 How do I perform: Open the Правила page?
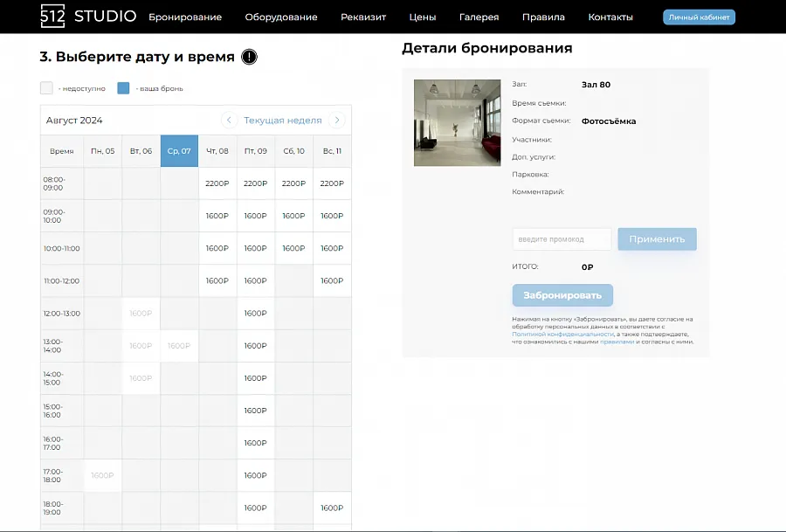point(543,17)
